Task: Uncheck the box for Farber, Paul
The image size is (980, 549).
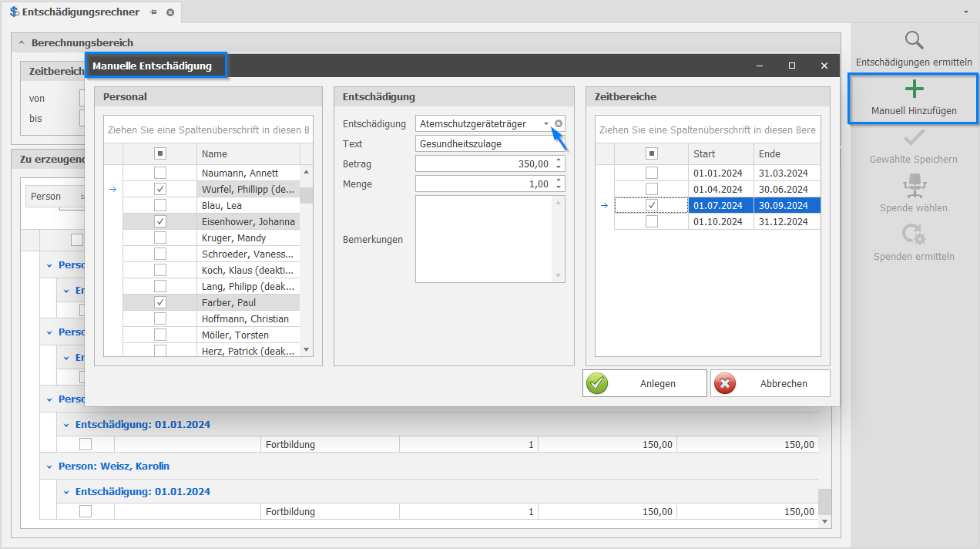Action: tap(160, 302)
